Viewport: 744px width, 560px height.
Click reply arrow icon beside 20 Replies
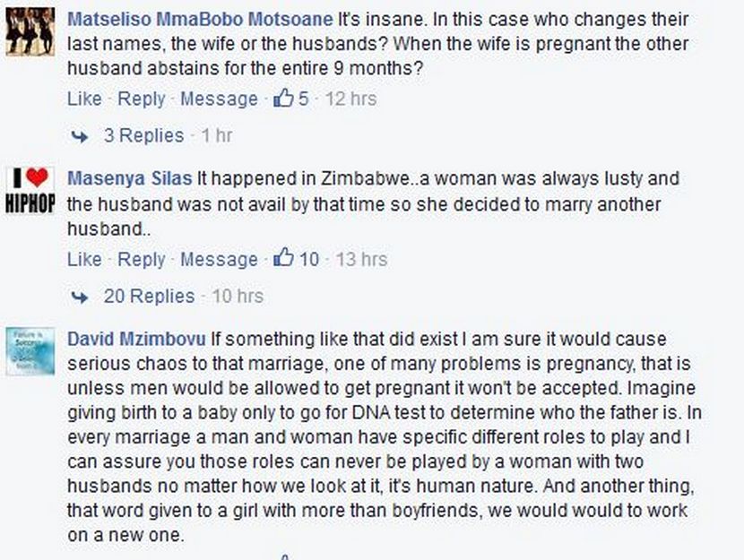tap(81, 297)
